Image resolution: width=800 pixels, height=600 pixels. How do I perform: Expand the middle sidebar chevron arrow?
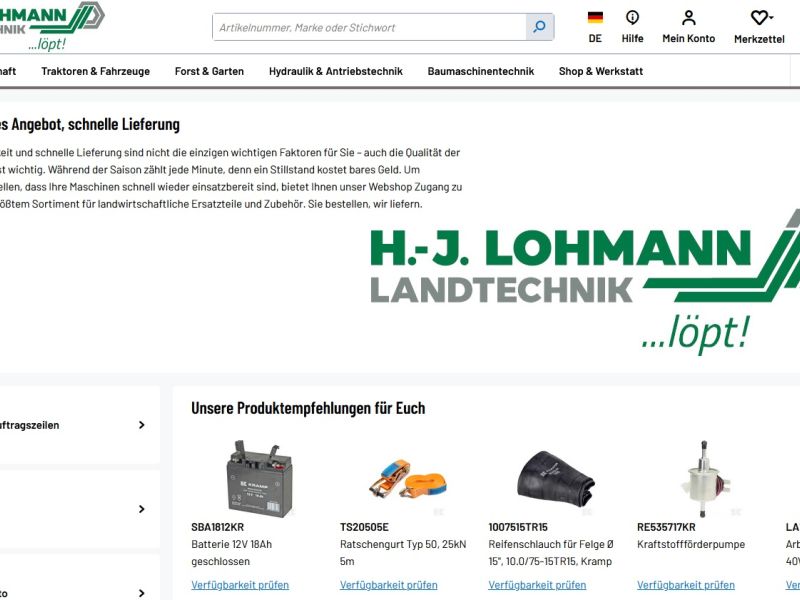click(x=141, y=509)
